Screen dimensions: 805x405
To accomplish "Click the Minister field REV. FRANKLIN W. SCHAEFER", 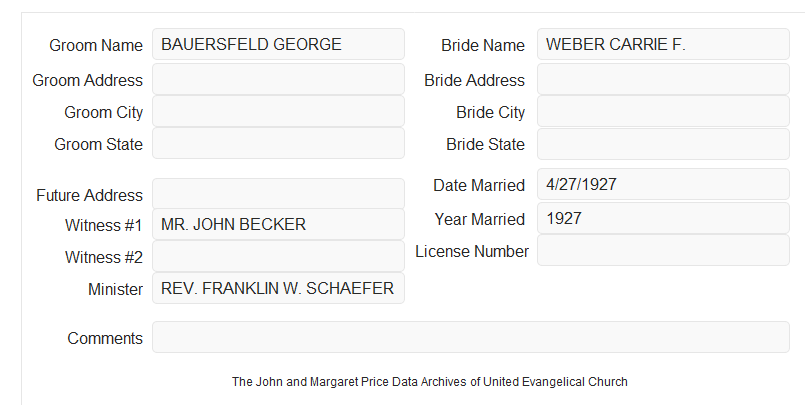I will tap(278, 288).
